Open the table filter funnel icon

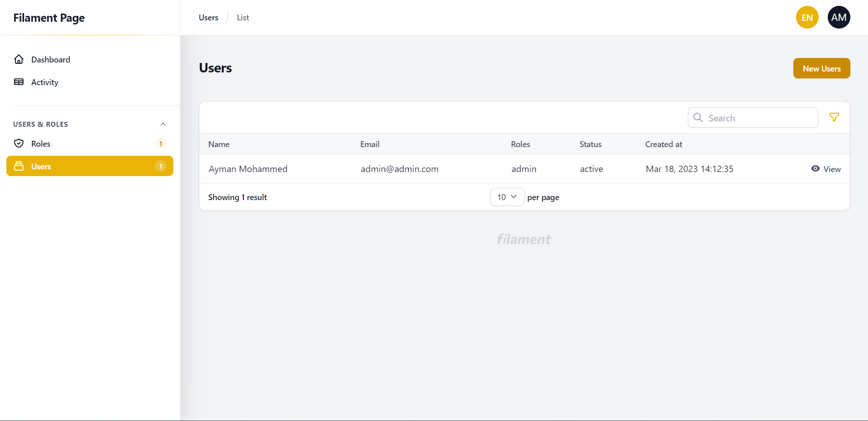[834, 118]
